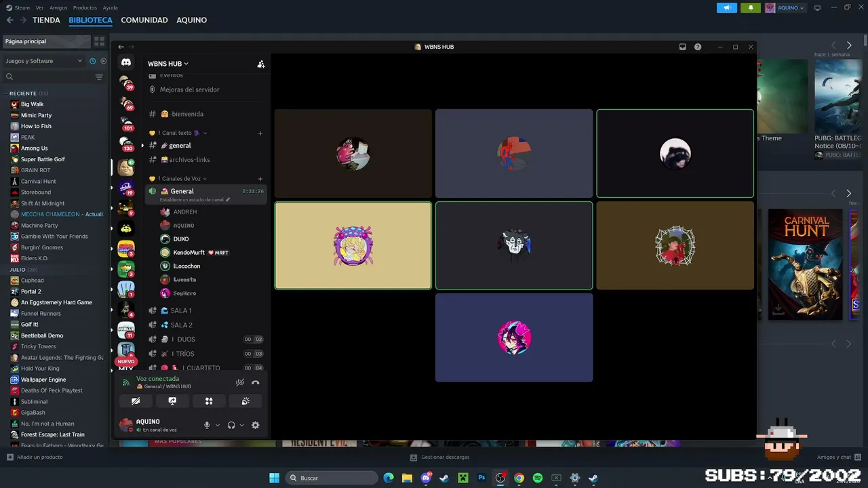Open server with 39 notifications badge

coord(126,83)
